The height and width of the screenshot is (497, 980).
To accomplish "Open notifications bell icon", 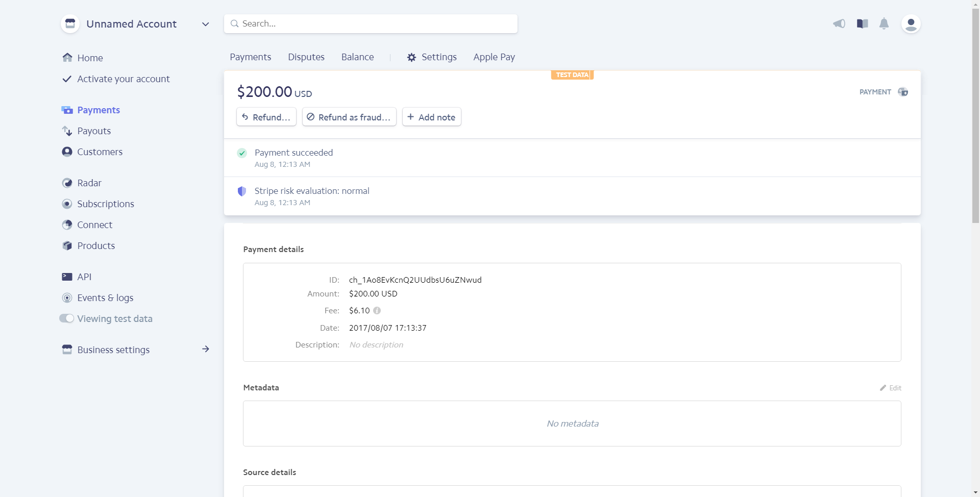I will pyautogui.click(x=884, y=23).
